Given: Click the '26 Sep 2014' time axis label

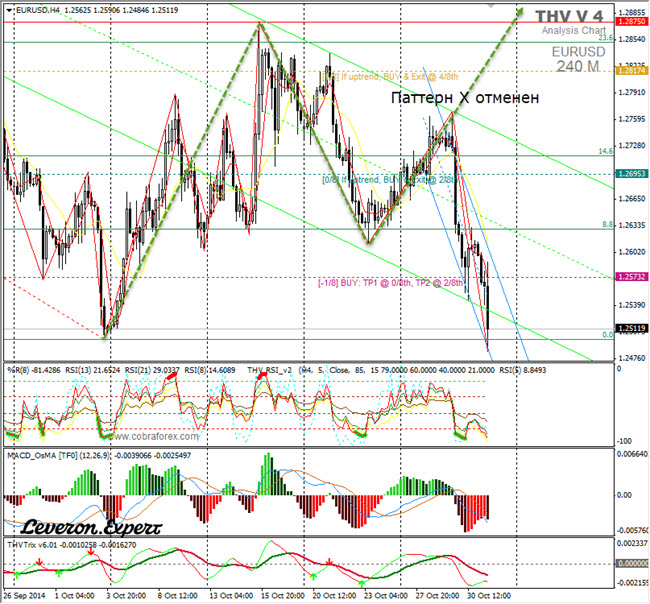Looking at the screenshot, I should (x=24, y=596).
